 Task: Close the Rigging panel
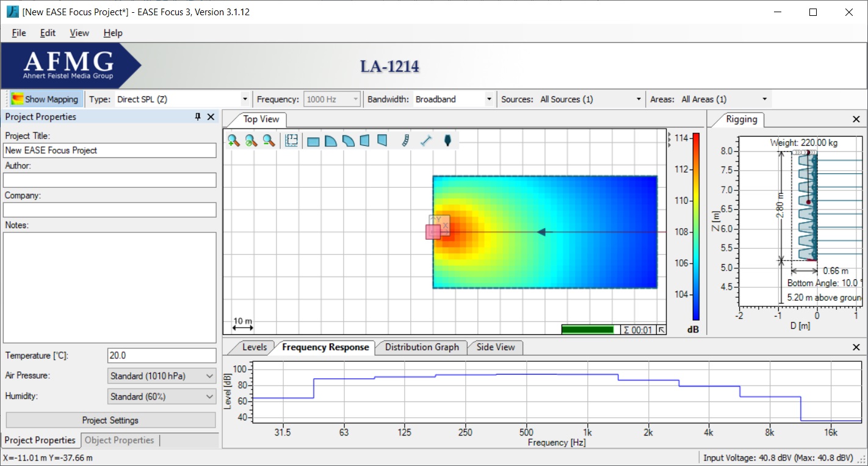[x=855, y=120]
